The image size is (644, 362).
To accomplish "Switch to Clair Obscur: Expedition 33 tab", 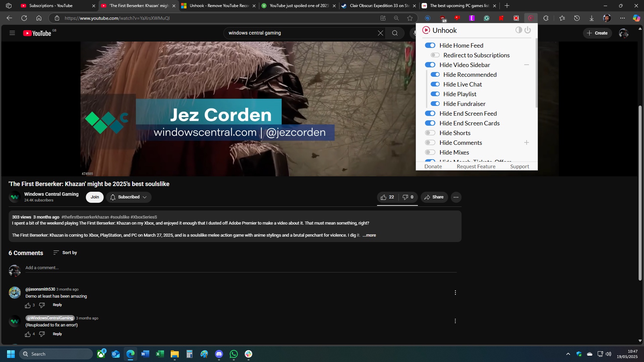I will pyautogui.click(x=379, y=6).
